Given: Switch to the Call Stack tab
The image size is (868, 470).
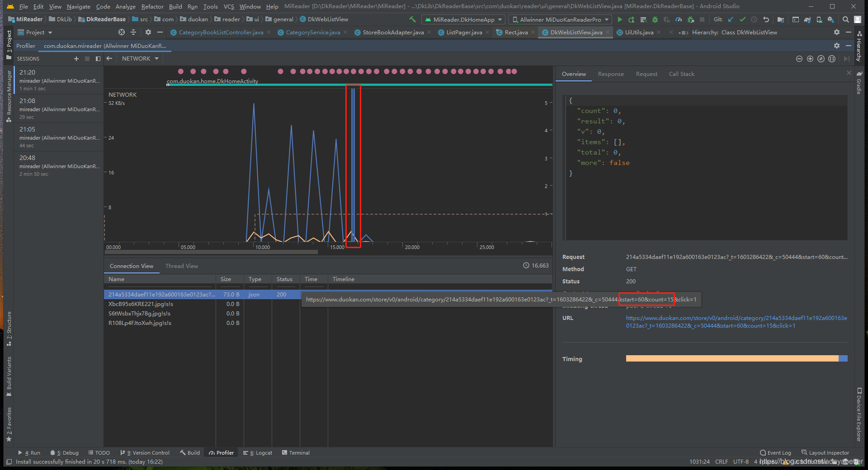Looking at the screenshot, I should pos(681,74).
